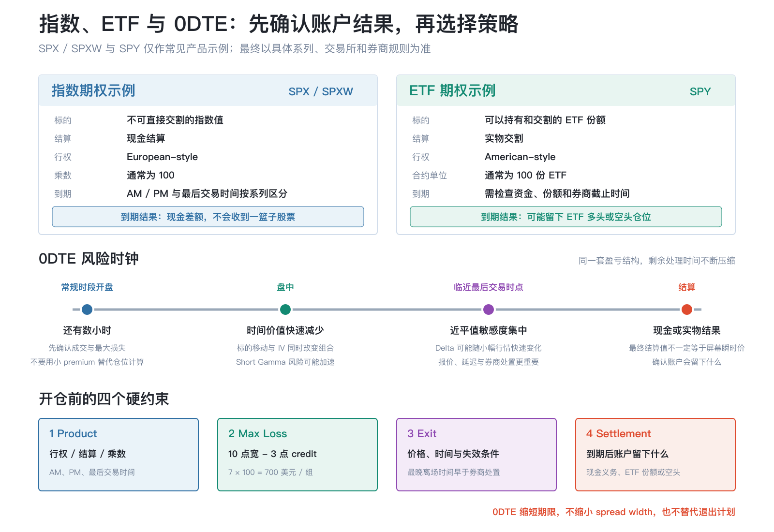Click 可以持有和交割的 ETF 份额 value
This screenshot has width=774, height=532.
click(x=545, y=120)
